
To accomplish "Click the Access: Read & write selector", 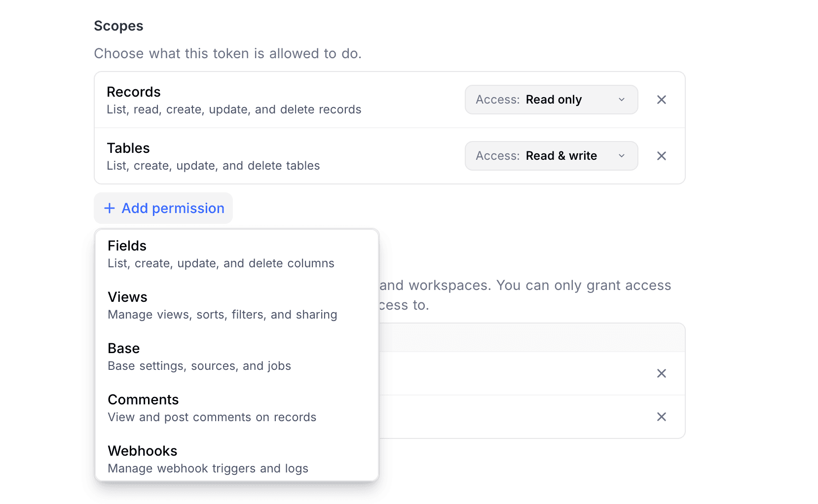I will point(551,156).
